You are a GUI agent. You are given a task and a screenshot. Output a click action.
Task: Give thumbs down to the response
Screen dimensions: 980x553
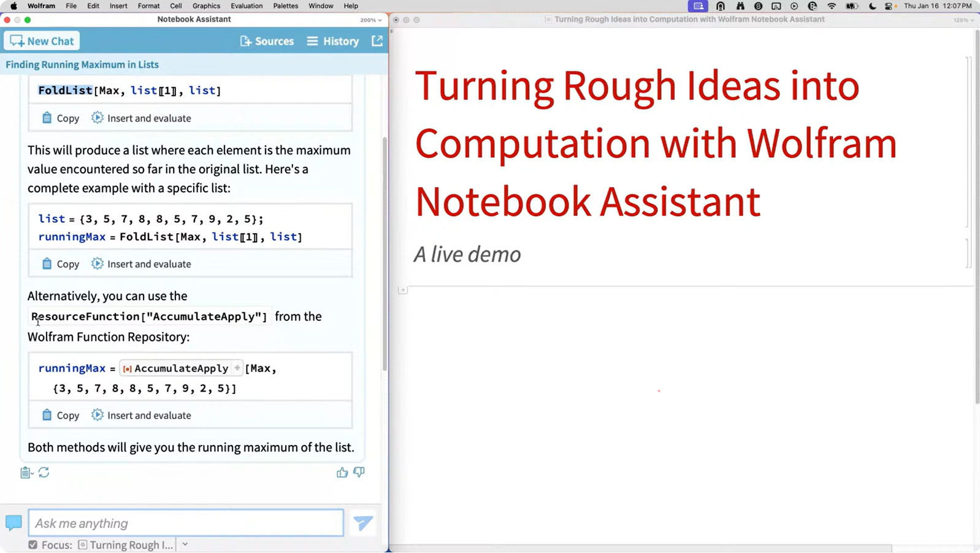(359, 473)
